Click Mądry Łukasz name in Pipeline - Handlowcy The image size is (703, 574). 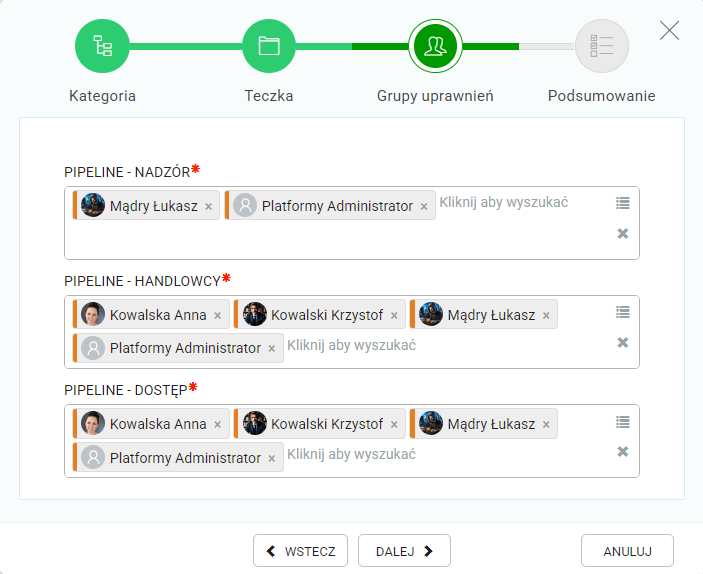tap(491, 315)
